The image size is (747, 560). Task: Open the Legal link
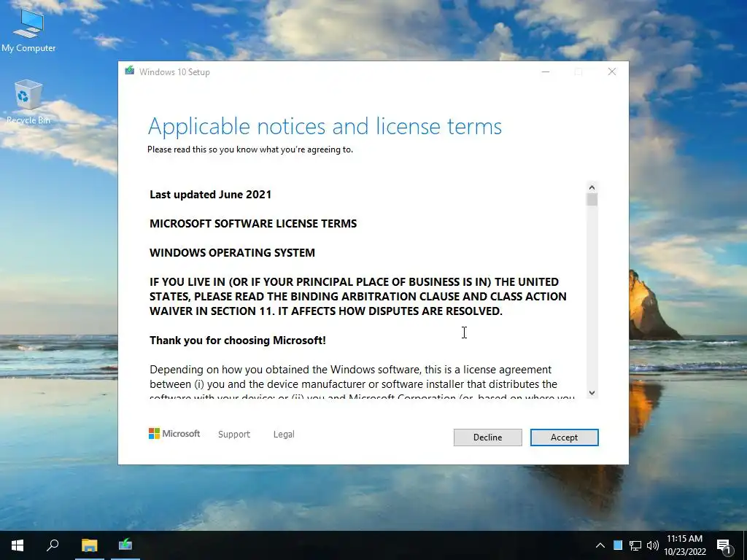284,435
